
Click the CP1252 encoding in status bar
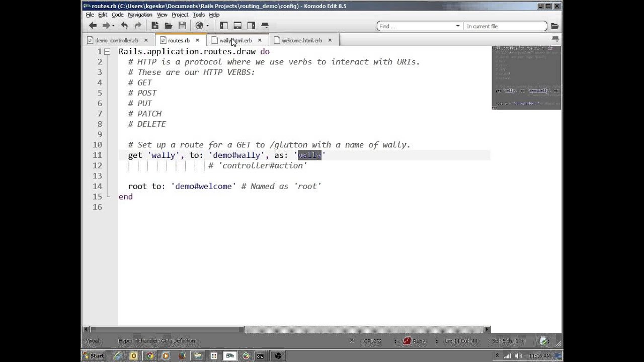(x=372, y=341)
